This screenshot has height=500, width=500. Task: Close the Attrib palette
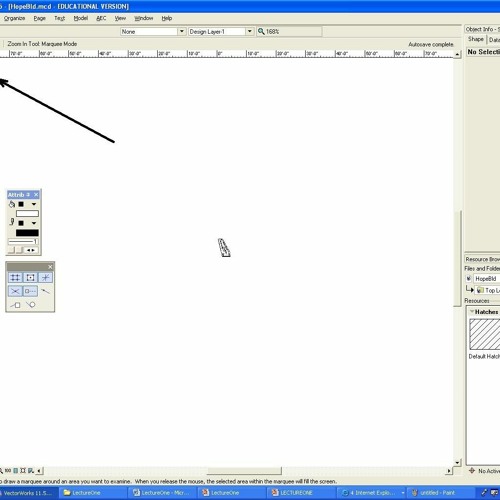36,194
